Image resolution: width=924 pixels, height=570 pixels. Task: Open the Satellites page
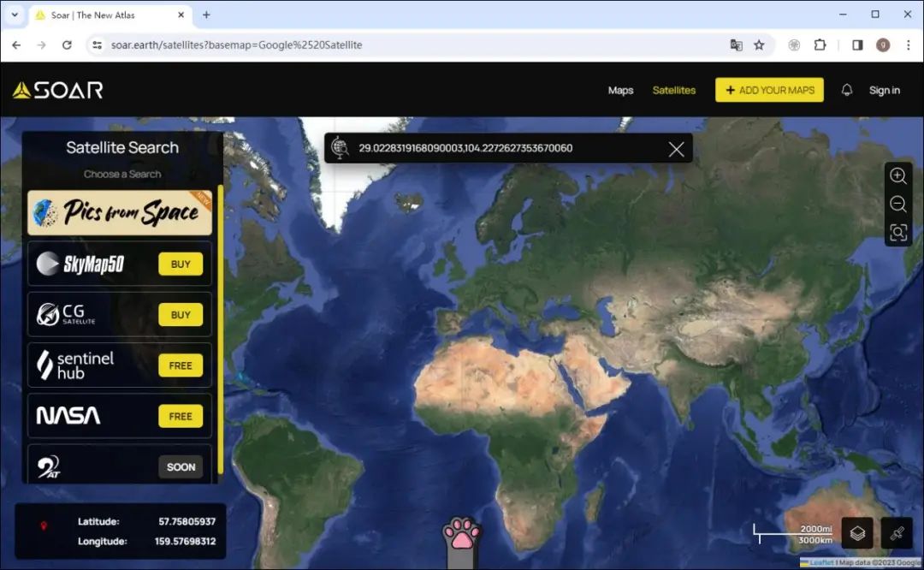pos(673,90)
